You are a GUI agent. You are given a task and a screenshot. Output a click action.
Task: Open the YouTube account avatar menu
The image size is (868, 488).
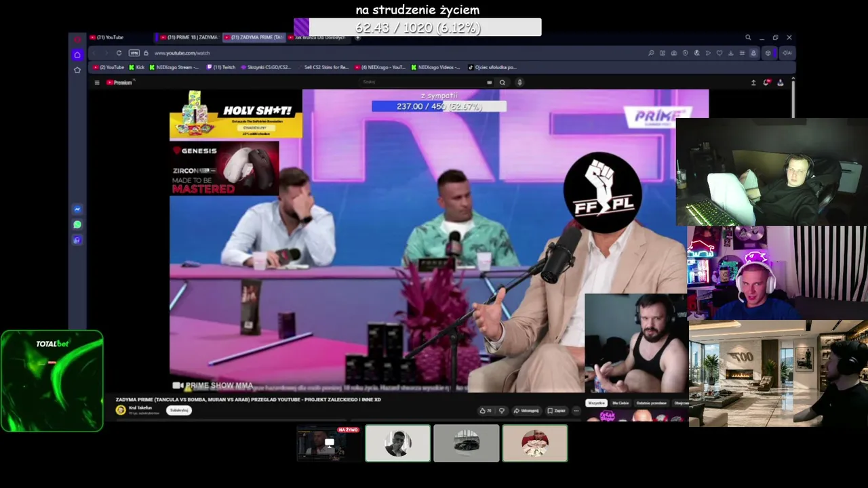point(781,83)
